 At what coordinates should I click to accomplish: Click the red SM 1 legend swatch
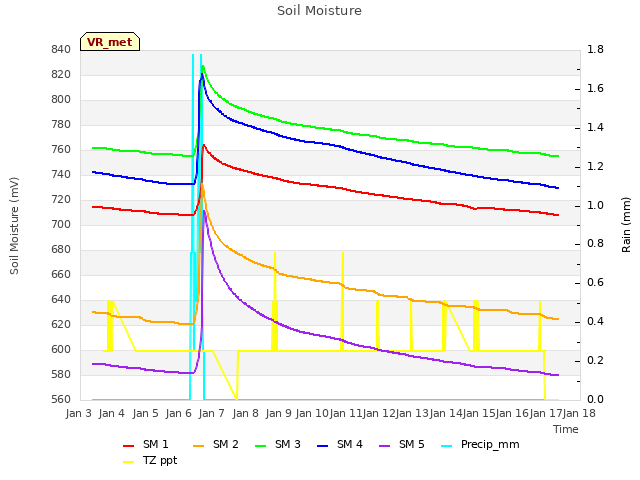pos(129,446)
